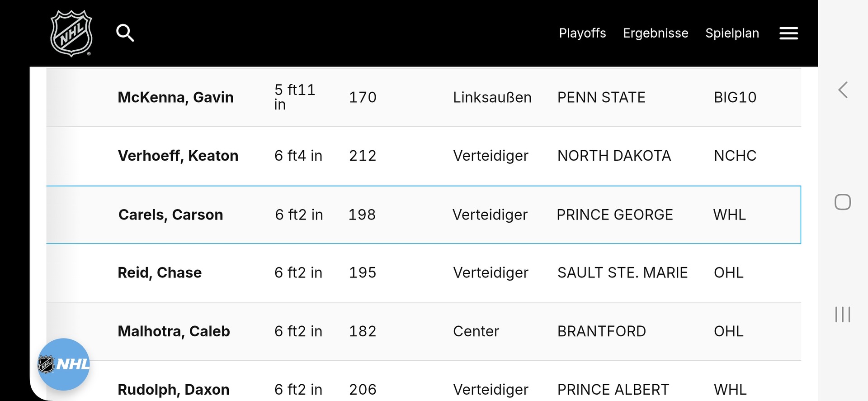868x401 pixels.
Task: Select Carels, Carson player name
Action: [x=170, y=215]
